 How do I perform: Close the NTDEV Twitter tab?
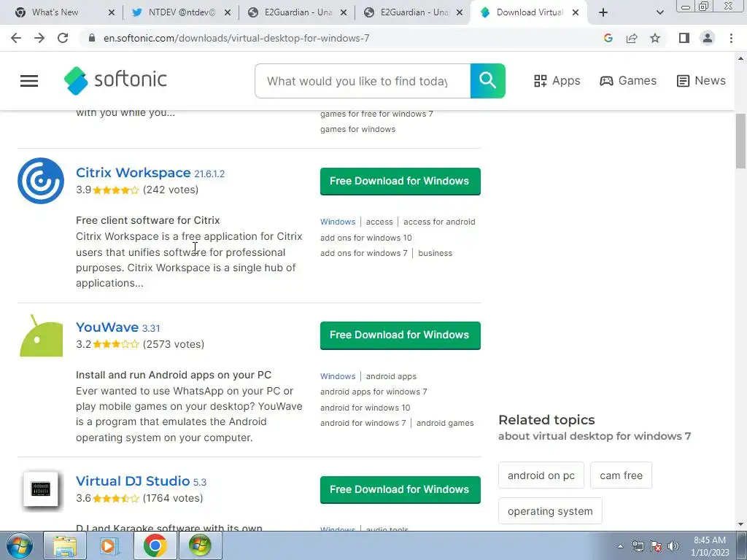(x=228, y=12)
